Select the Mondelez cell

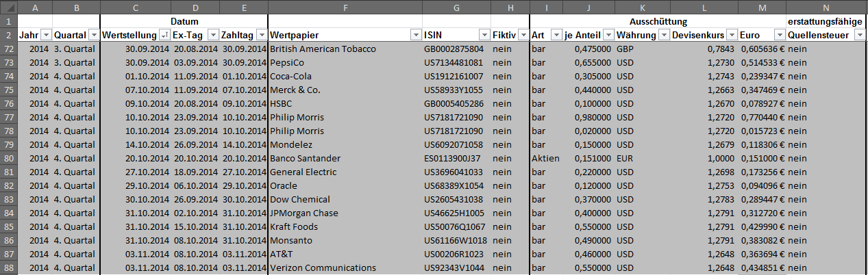click(x=345, y=145)
